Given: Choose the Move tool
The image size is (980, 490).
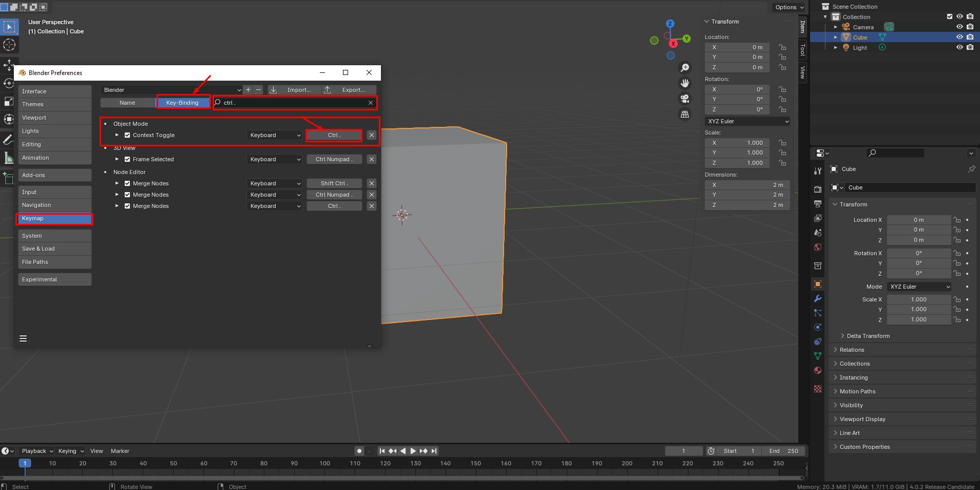Looking at the screenshot, I should click(9, 65).
